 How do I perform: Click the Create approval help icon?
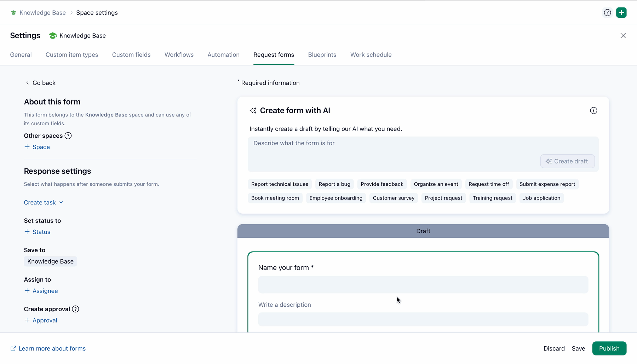click(75, 309)
